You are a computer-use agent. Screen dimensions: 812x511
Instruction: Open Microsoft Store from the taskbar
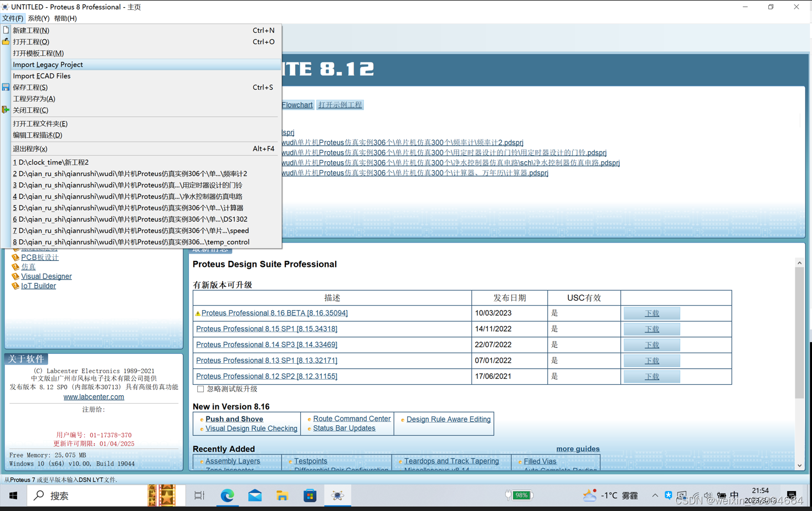310,495
